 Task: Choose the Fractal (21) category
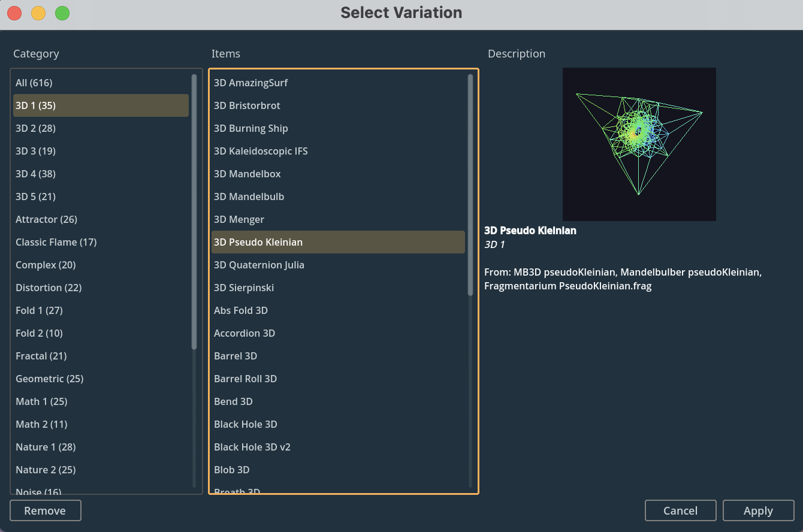pos(101,356)
